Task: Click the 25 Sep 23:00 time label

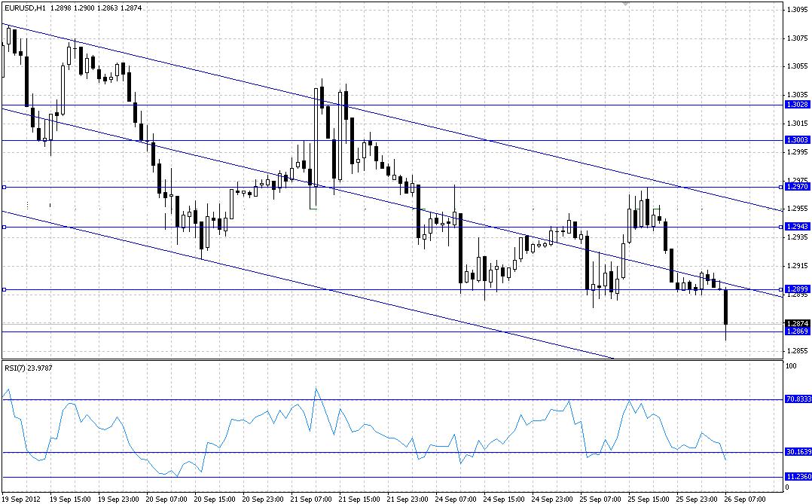Action: 697,499
